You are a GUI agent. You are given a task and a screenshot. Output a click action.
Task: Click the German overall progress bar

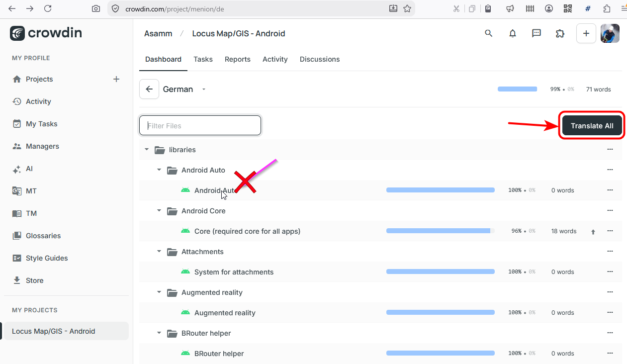(x=517, y=89)
